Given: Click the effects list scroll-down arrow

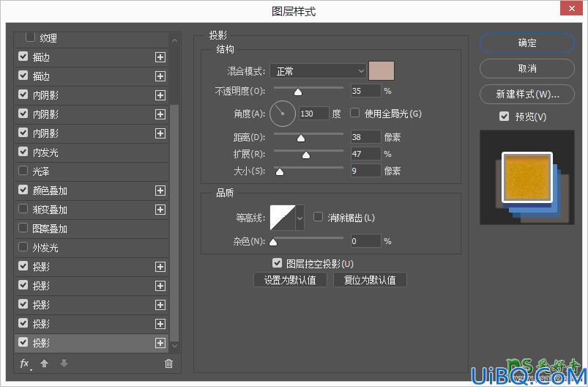Looking at the screenshot, I should pos(174,346).
